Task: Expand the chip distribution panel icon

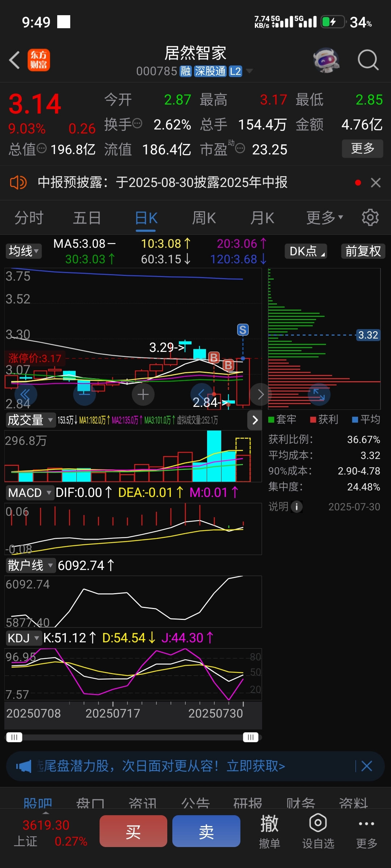Action: point(319,395)
